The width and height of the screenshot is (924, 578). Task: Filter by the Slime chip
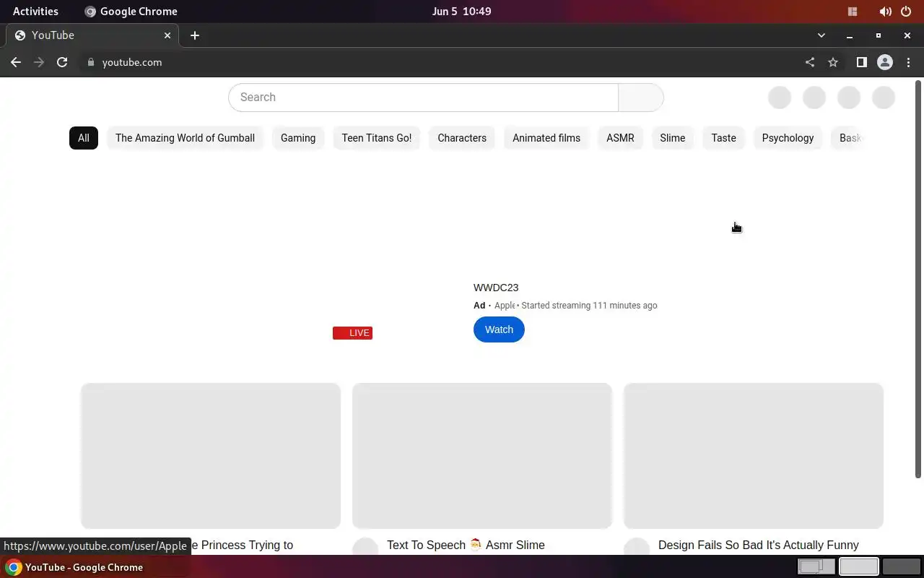pos(672,138)
